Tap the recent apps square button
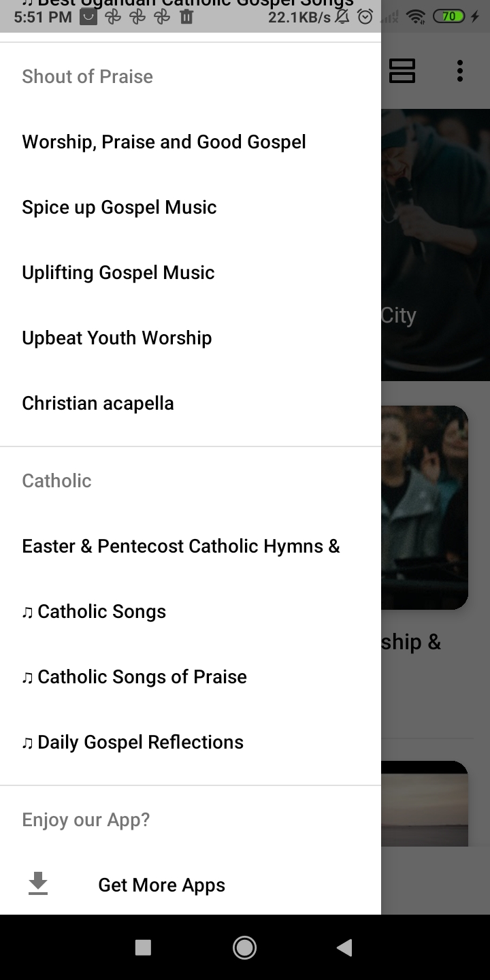Image resolution: width=490 pixels, height=980 pixels. [143, 947]
